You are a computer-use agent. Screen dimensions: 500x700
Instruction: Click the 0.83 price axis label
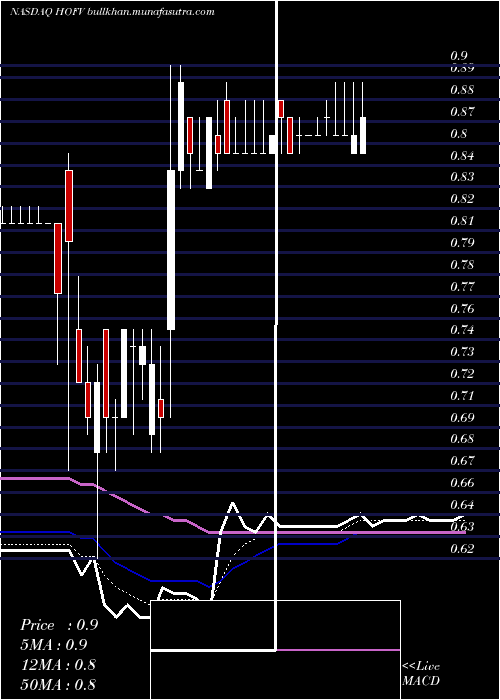point(462,177)
